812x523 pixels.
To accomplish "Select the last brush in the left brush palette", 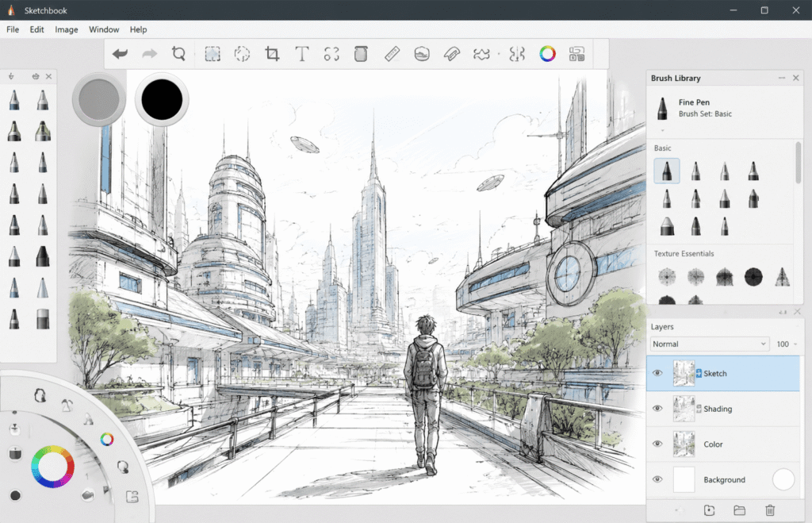I will [43, 319].
